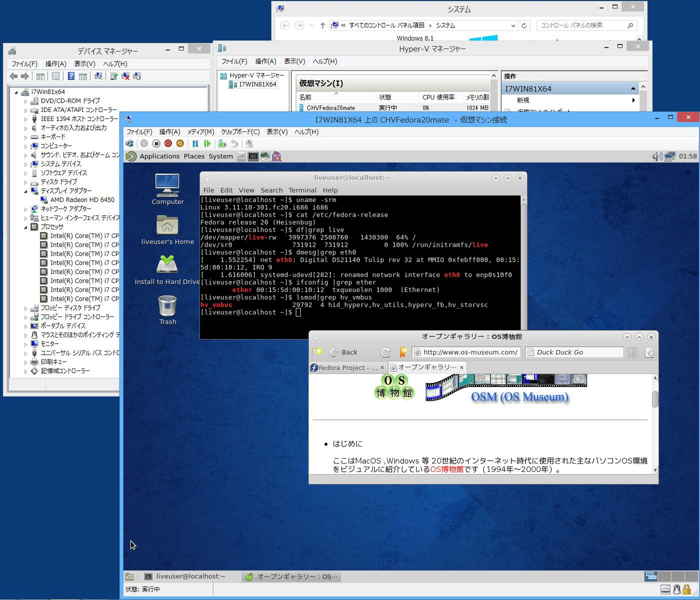Click the Midori URL address field
This screenshot has width=700, height=600.
[467, 352]
